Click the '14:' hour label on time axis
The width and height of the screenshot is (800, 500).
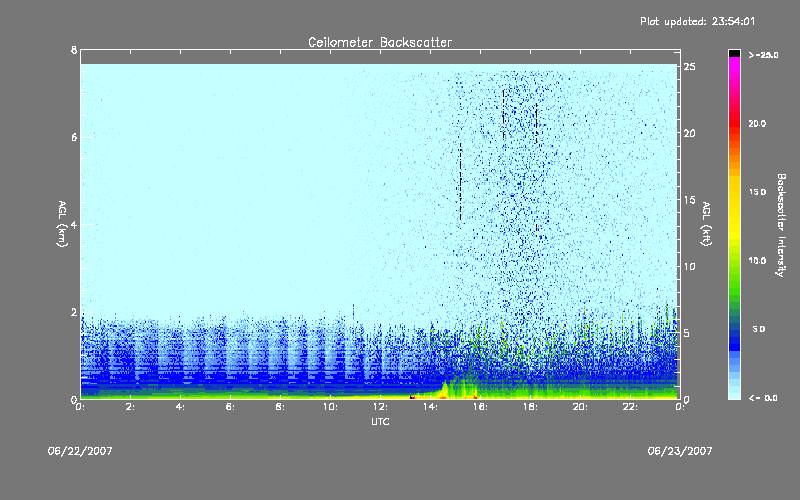431,407
